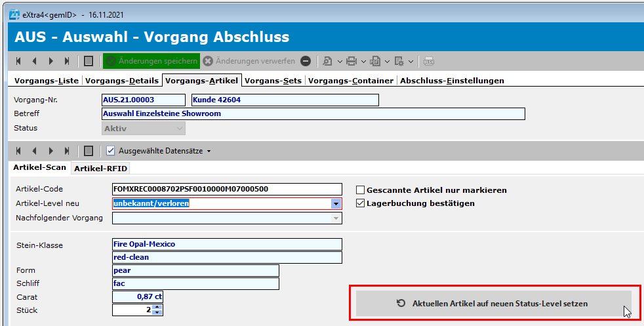Toggle Ausgewählte Datensätze checkbox
Image resolution: width=644 pixels, height=326 pixels.
coord(110,151)
